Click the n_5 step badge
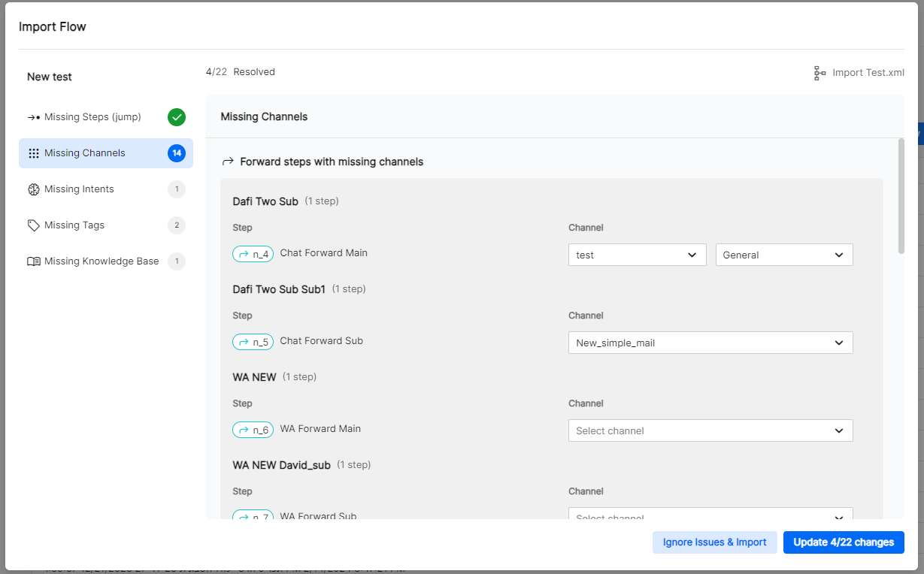924x574 pixels. click(253, 342)
